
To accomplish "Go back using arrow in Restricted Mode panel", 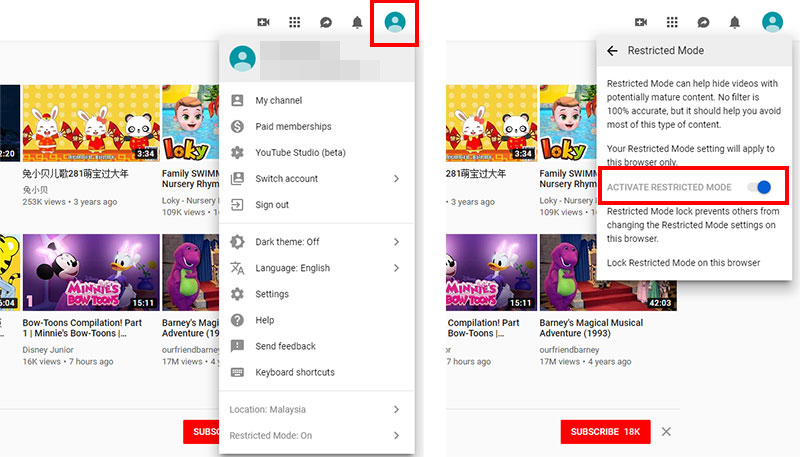I will tap(612, 50).
